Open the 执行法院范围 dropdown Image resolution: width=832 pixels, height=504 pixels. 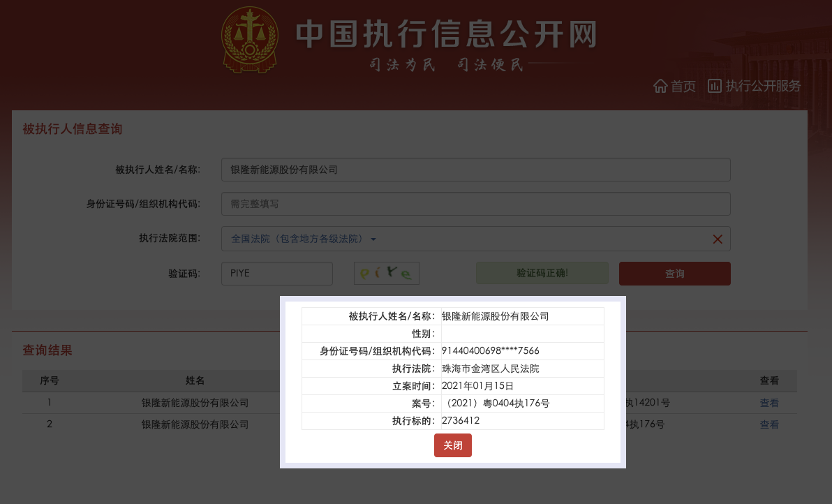tap(475, 239)
